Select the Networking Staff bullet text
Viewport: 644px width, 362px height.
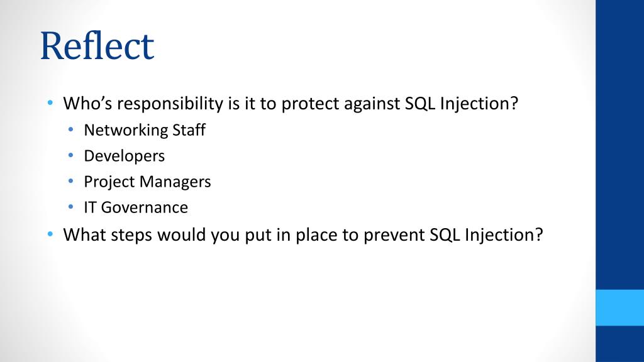[x=145, y=130]
